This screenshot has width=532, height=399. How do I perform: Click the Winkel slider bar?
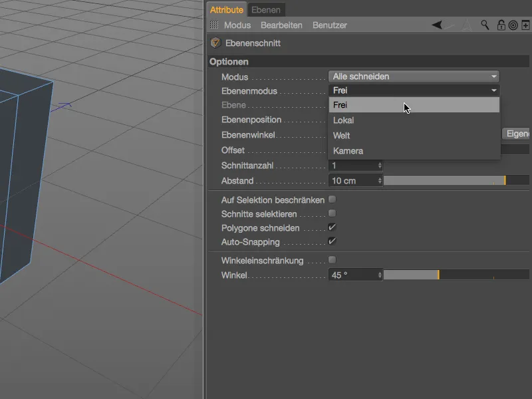click(x=456, y=275)
